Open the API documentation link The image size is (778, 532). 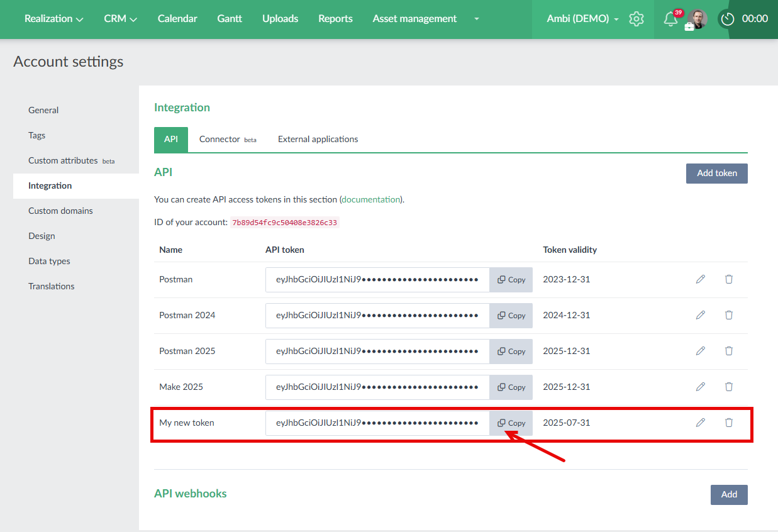tap(370, 199)
